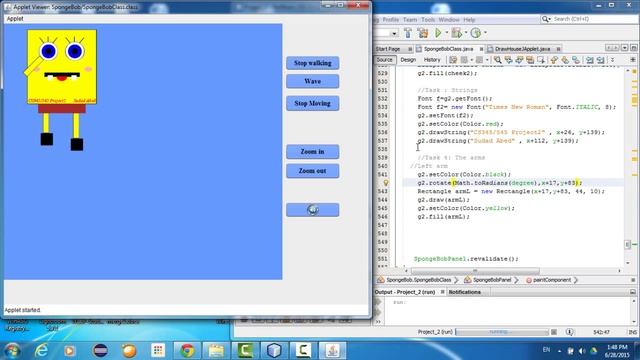The image size is (640, 360).
Task: Switch to the Output - Project_2 (run) tab
Action: (x=405, y=292)
